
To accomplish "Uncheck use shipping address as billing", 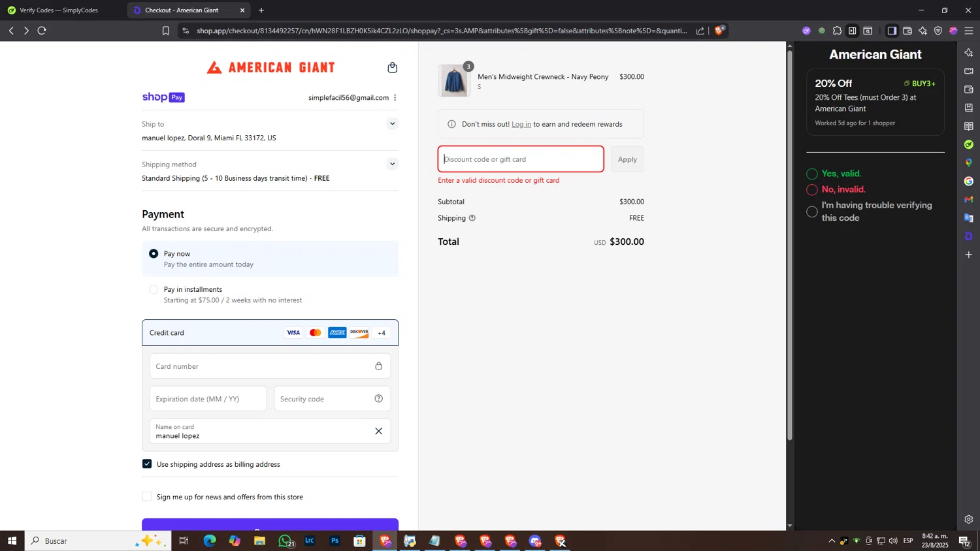I will (147, 464).
